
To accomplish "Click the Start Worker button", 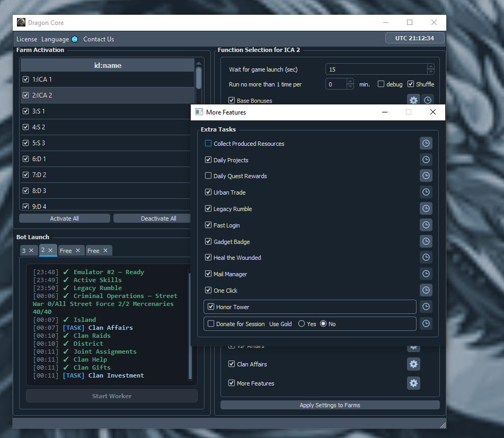I will [x=111, y=396].
